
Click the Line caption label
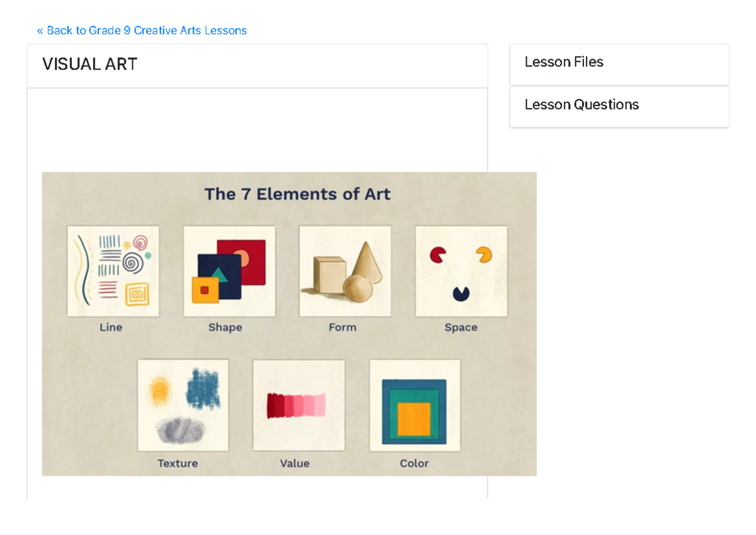[x=112, y=327]
